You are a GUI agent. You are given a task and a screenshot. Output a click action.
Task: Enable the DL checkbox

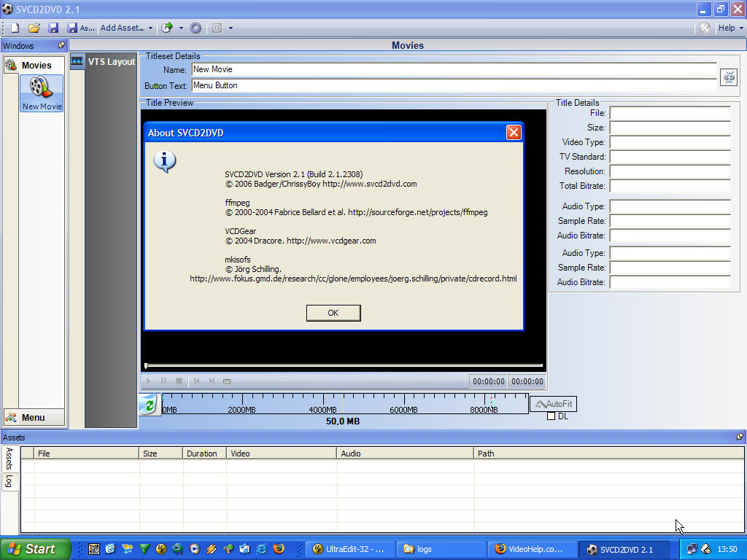tap(551, 416)
